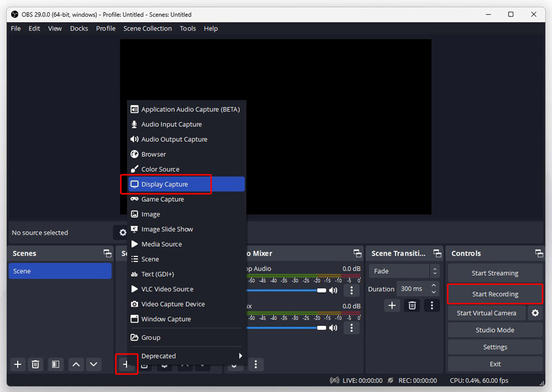Choose Application Audio Capture (BETA) source
This screenshot has width=552, height=392.
point(186,110)
